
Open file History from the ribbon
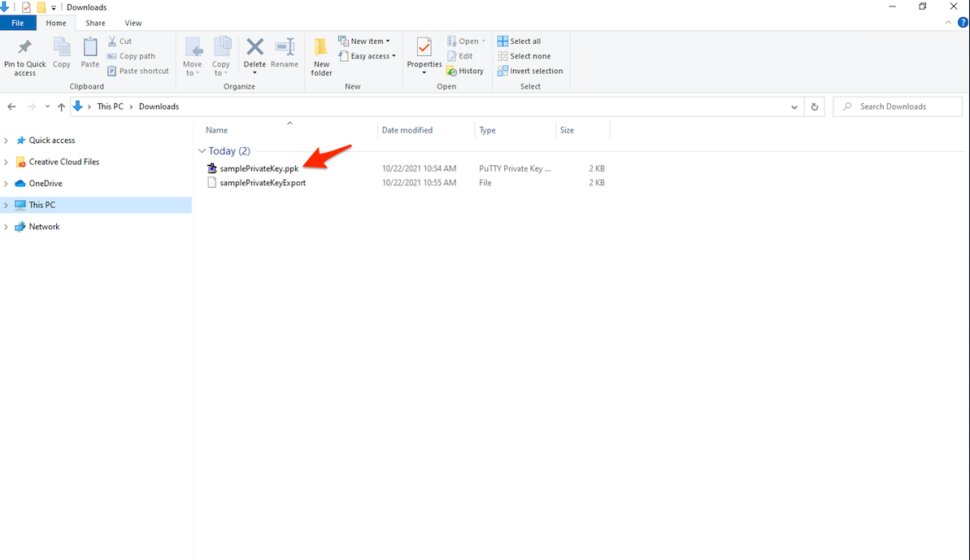click(465, 71)
